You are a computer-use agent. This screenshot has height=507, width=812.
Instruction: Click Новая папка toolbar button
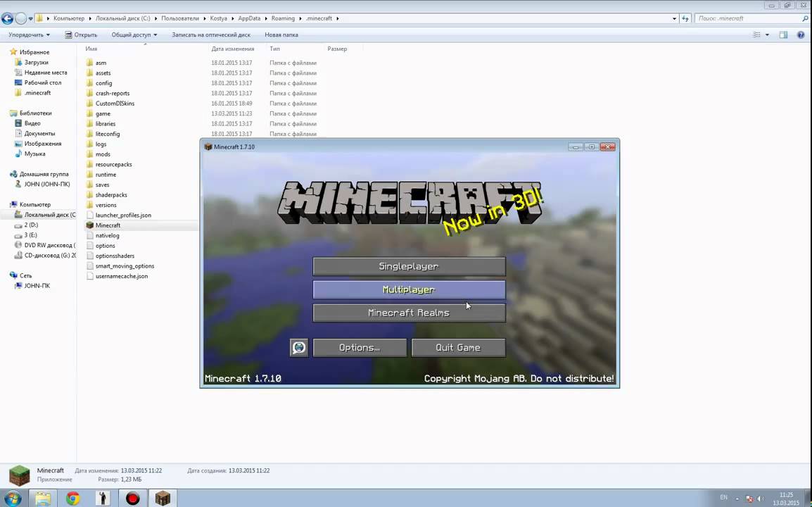tap(281, 35)
